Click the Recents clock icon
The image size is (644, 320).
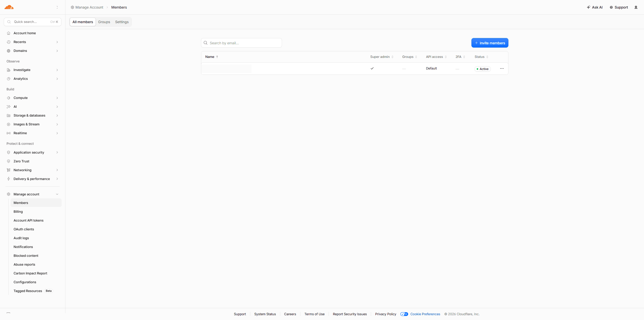click(x=9, y=42)
